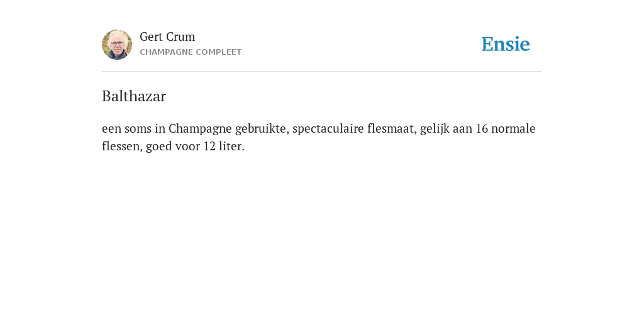Click the number 16 in the definition
The height and width of the screenshot is (322, 644).
(x=482, y=128)
